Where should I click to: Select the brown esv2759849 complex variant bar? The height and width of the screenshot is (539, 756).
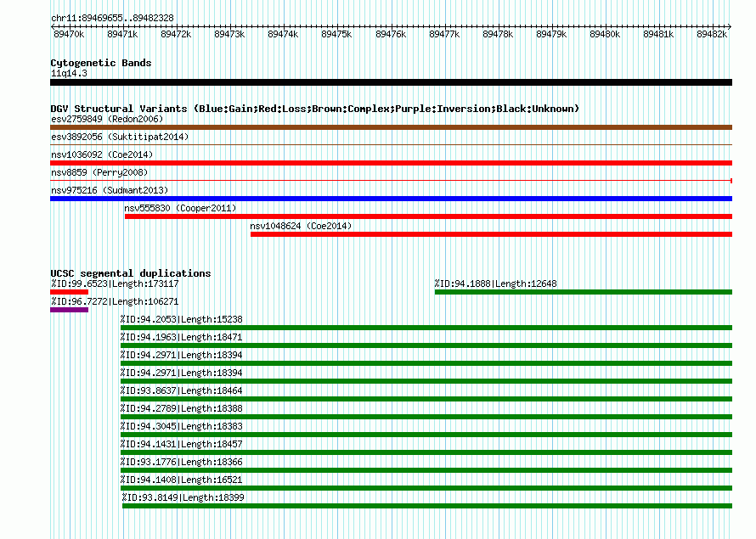tap(391, 127)
